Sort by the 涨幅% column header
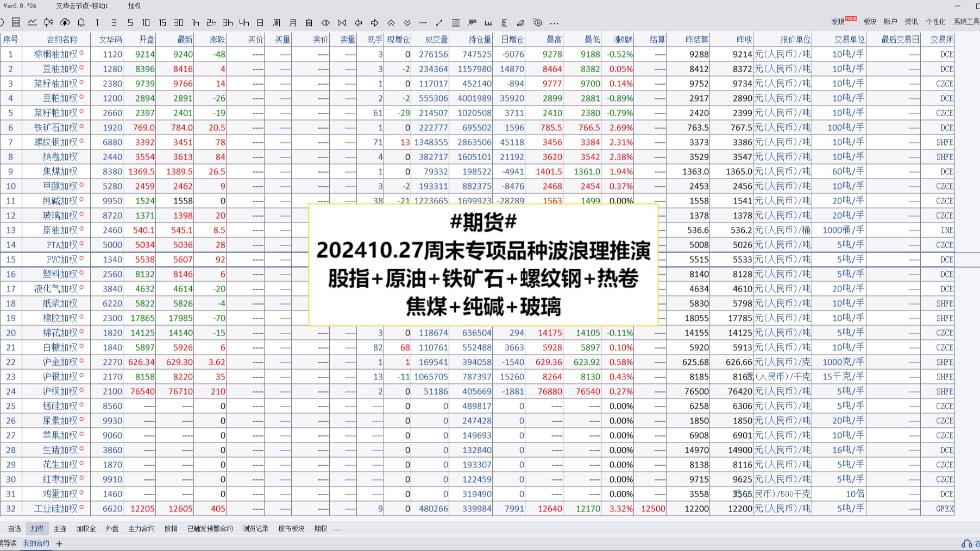This screenshot has height=551, width=980. pyautogui.click(x=623, y=39)
